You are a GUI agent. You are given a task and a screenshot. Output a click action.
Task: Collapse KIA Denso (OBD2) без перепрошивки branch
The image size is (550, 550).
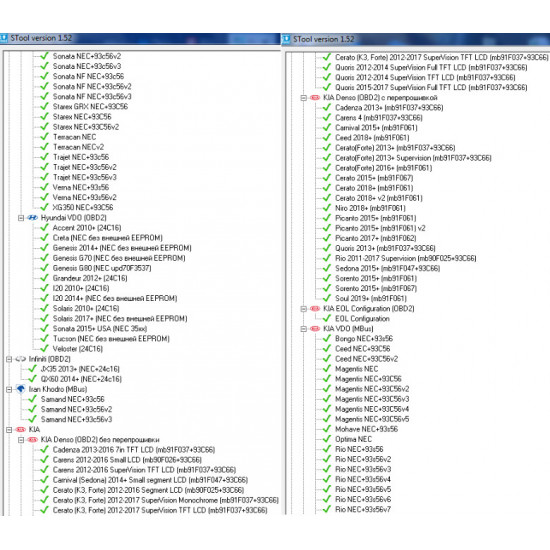(21, 440)
